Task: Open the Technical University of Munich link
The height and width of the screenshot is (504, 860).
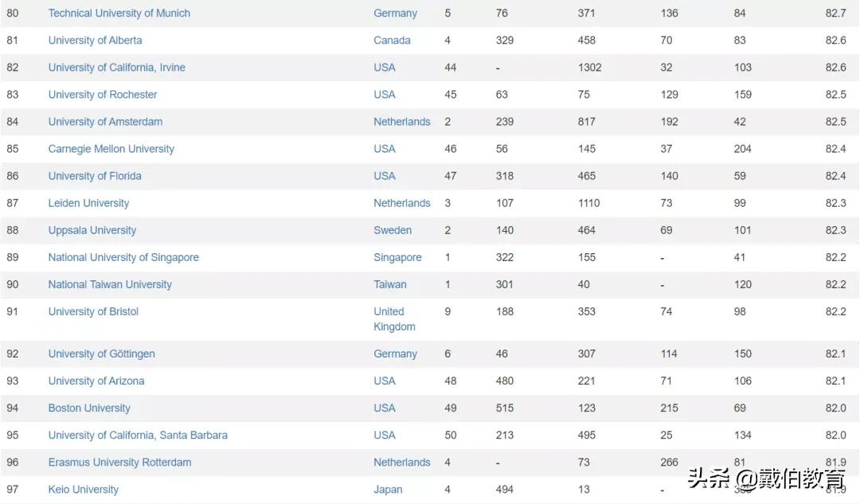Action: [119, 14]
